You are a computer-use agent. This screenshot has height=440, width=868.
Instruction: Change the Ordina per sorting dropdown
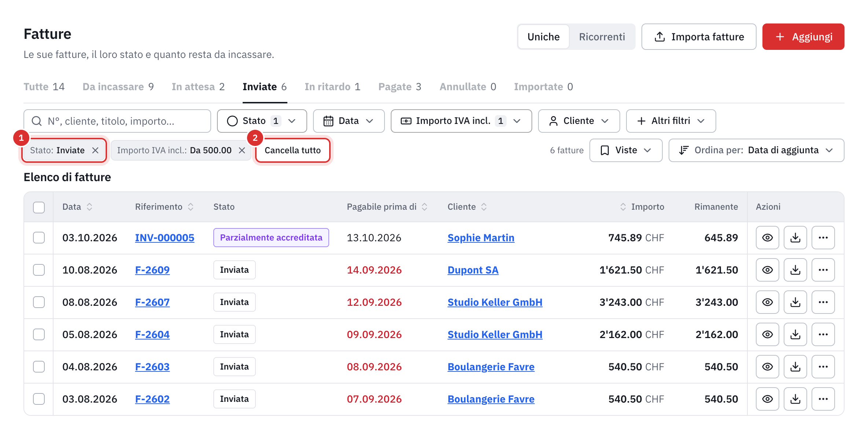[x=756, y=150]
